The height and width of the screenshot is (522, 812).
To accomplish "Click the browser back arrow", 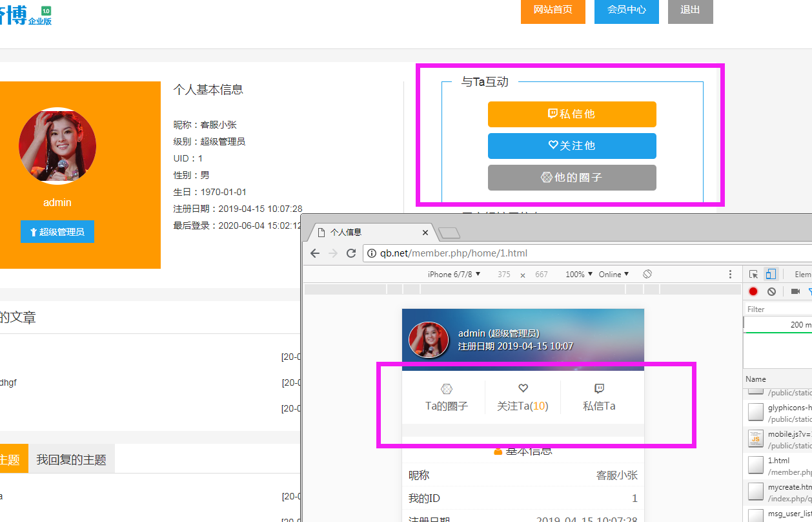I will 315,253.
